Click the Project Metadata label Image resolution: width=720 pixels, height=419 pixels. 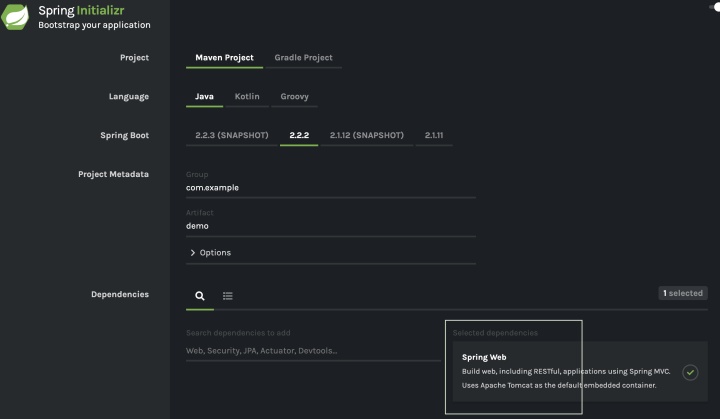point(113,174)
